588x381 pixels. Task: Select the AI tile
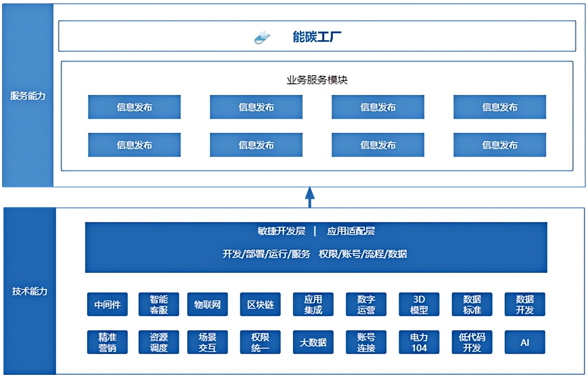(x=525, y=342)
